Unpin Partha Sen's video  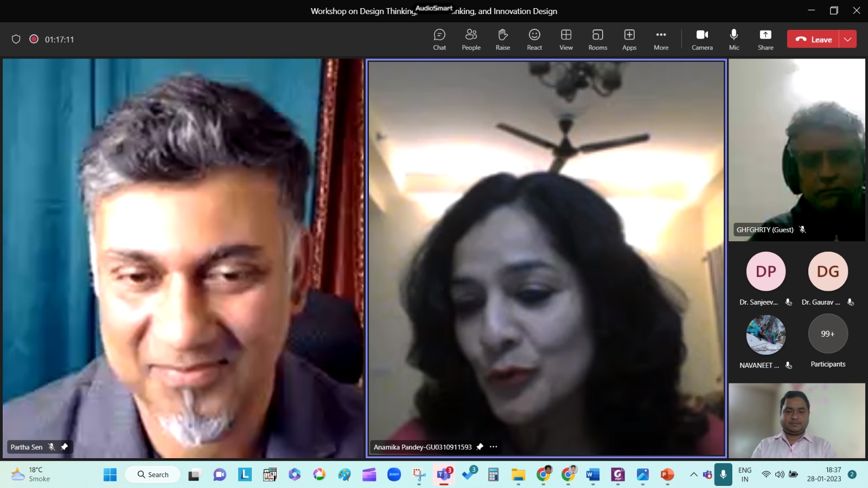65,447
